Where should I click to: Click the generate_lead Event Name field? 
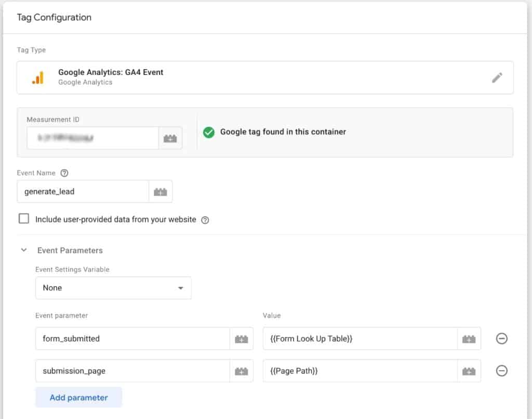[x=83, y=192]
